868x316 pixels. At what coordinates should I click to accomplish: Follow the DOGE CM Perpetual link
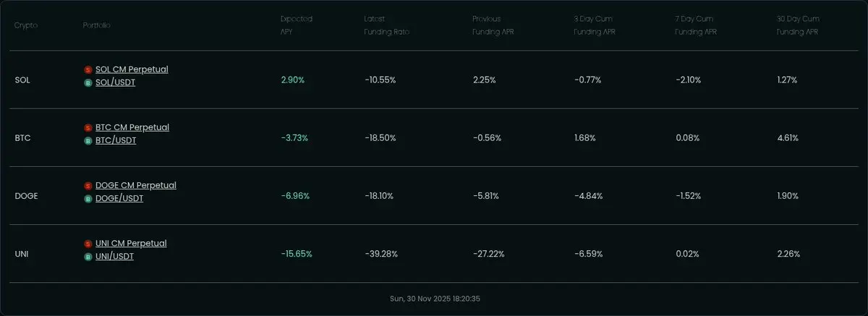(x=135, y=186)
